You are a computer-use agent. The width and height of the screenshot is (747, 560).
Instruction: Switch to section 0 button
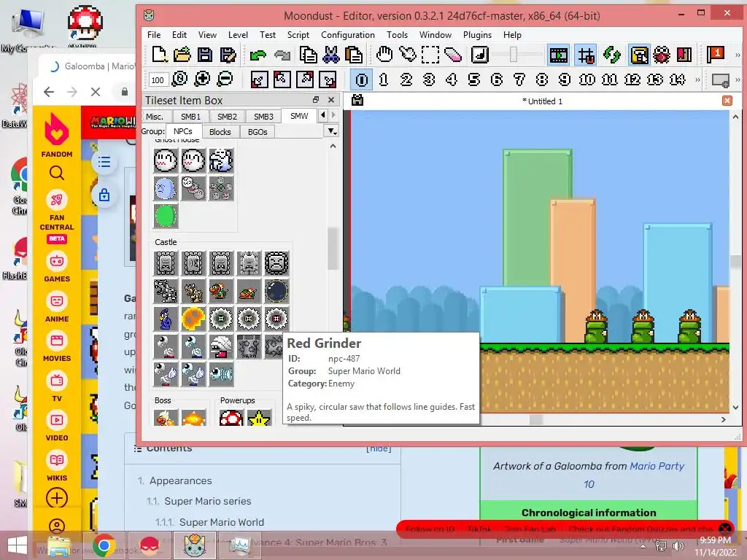click(361, 79)
